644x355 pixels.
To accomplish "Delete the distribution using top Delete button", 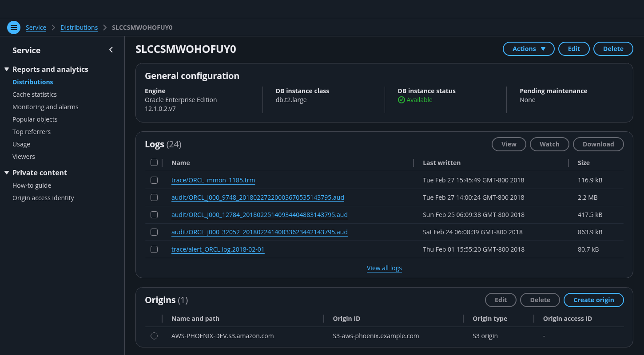I will [613, 49].
